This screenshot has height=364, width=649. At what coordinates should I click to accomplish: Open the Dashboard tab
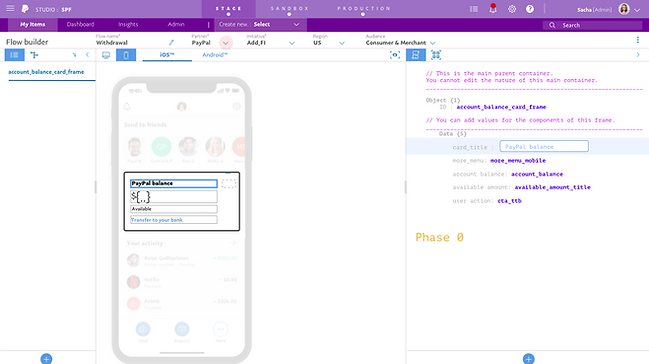click(x=80, y=24)
